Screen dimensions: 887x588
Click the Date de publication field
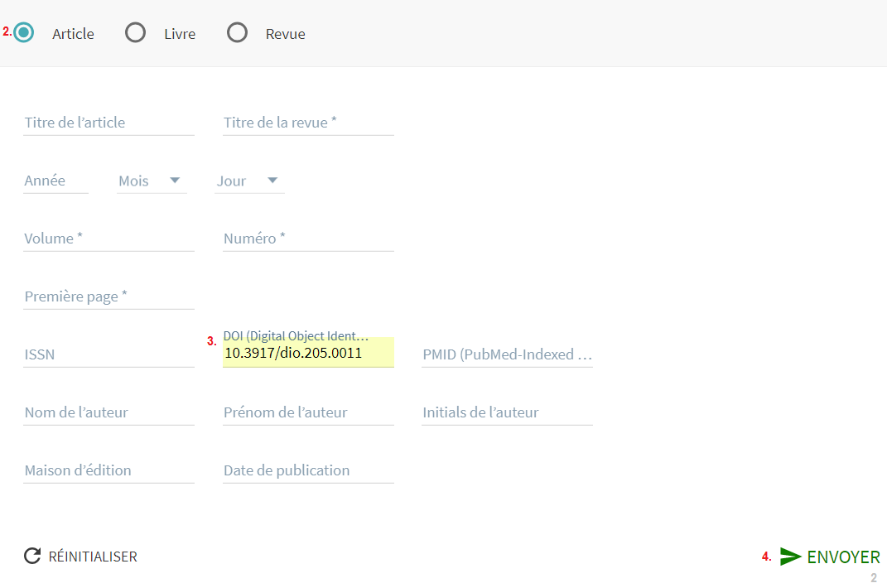(x=308, y=471)
